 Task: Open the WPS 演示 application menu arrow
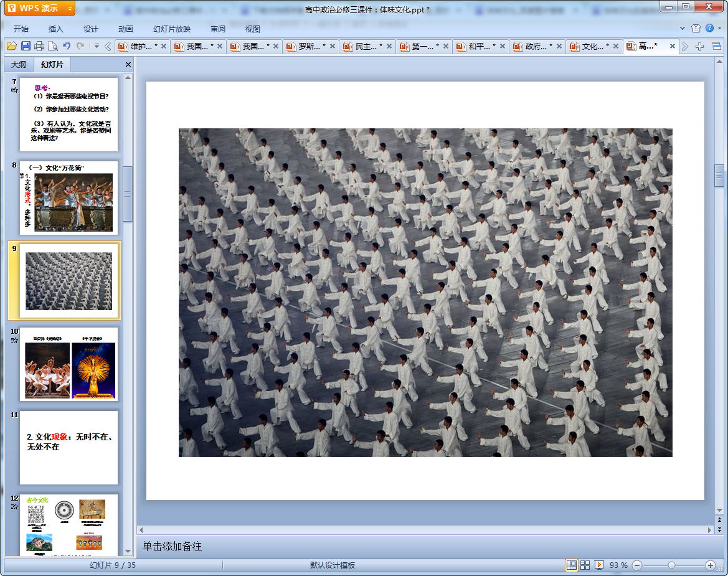tap(70, 8)
